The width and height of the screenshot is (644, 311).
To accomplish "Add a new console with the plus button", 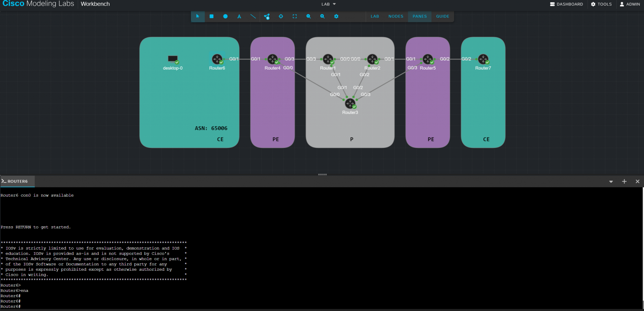I will pyautogui.click(x=624, y=182).
